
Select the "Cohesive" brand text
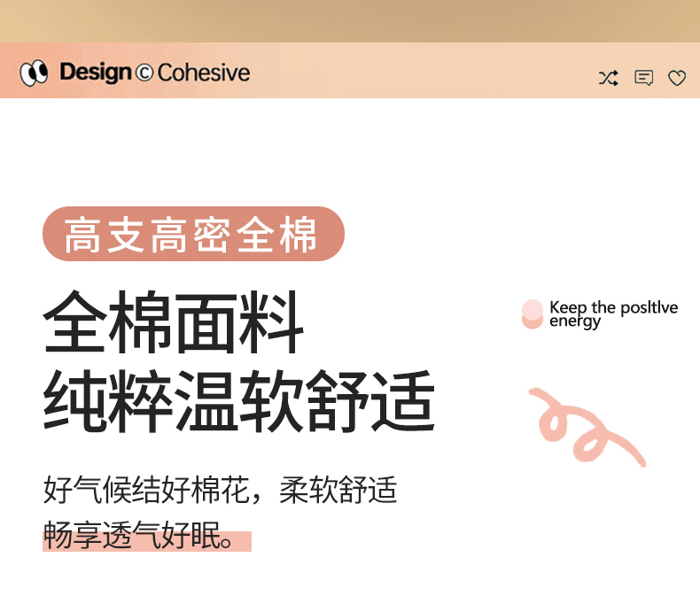pos(204,73)
